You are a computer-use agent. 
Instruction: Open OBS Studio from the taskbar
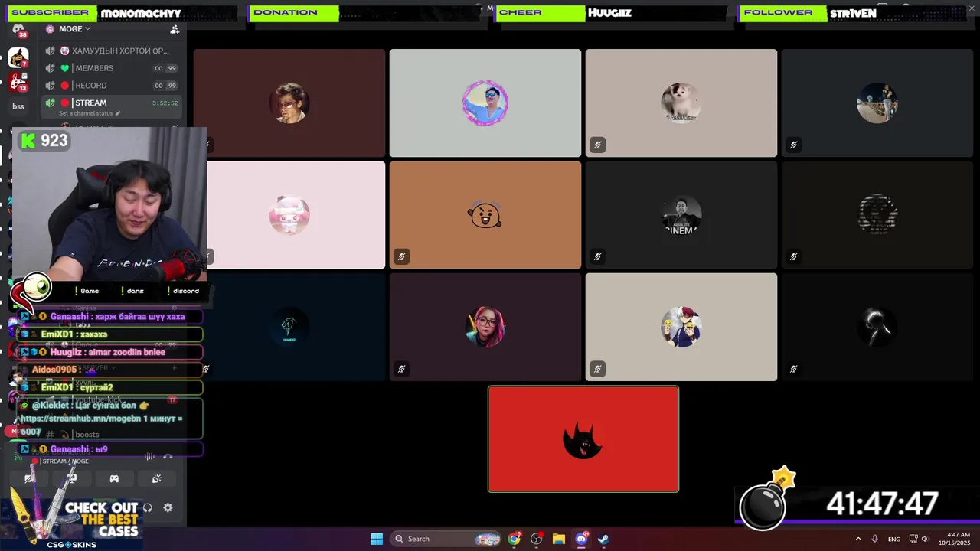[x=537, y=539]
